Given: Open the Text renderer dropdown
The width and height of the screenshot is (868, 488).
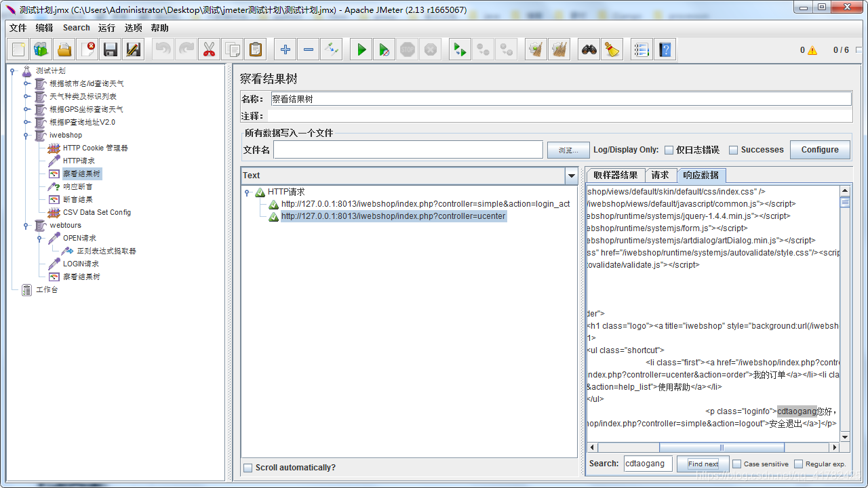Looking at the screenshot, I should [571, 176].
